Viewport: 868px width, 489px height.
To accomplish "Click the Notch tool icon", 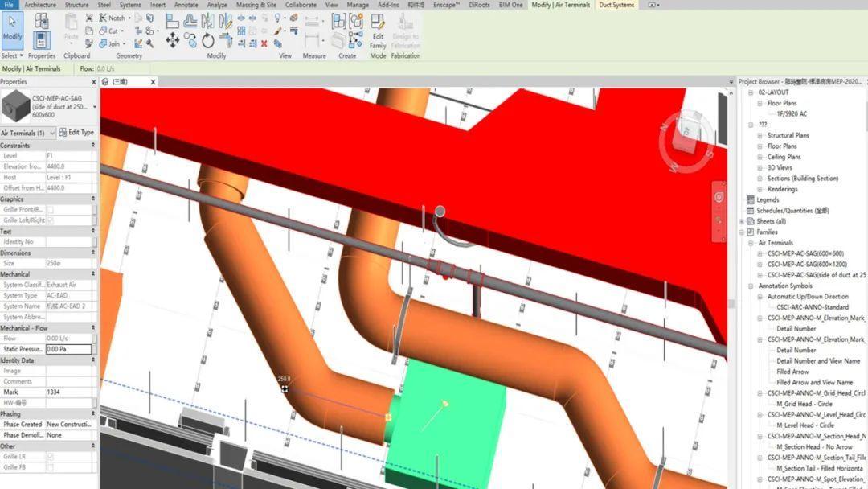I will click(x=103, y=18).
